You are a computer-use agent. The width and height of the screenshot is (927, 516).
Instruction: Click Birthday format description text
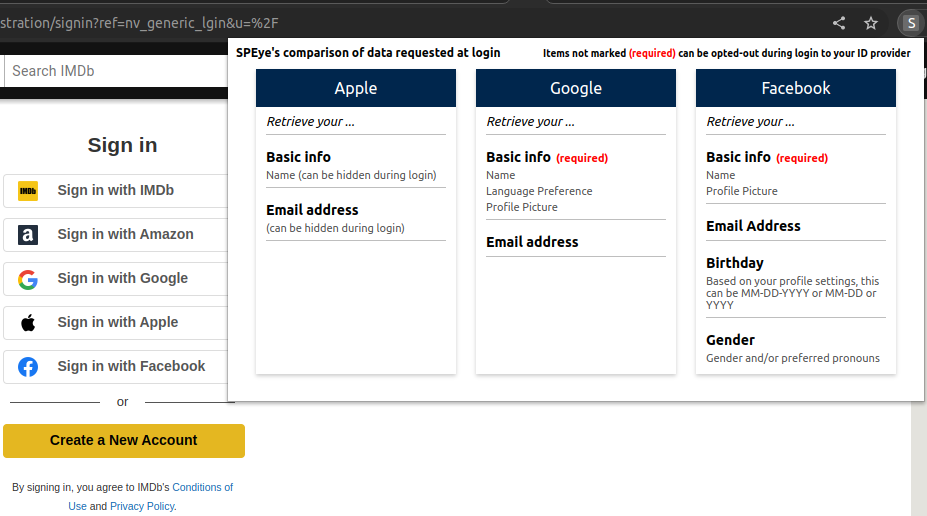[x=792, y=293]
